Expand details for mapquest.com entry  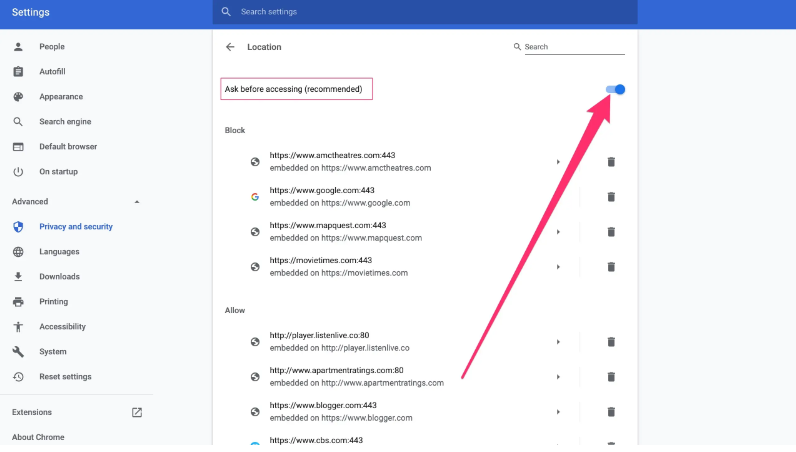558,232
